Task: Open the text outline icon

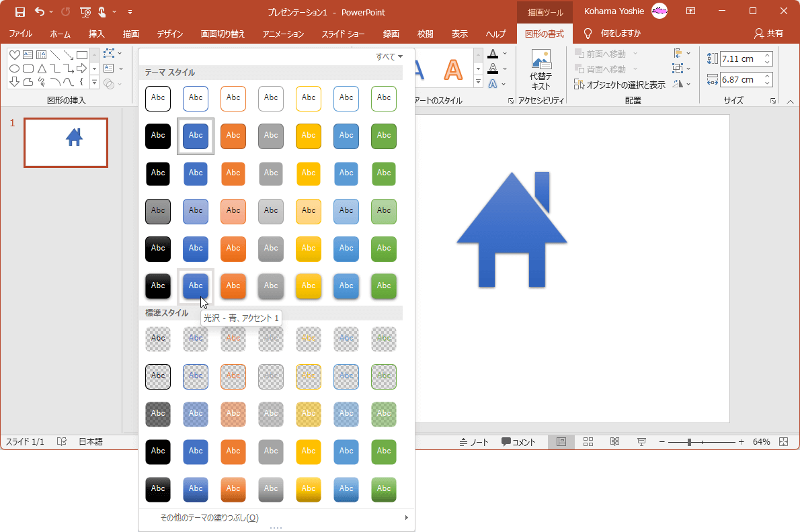Action: 493,69
